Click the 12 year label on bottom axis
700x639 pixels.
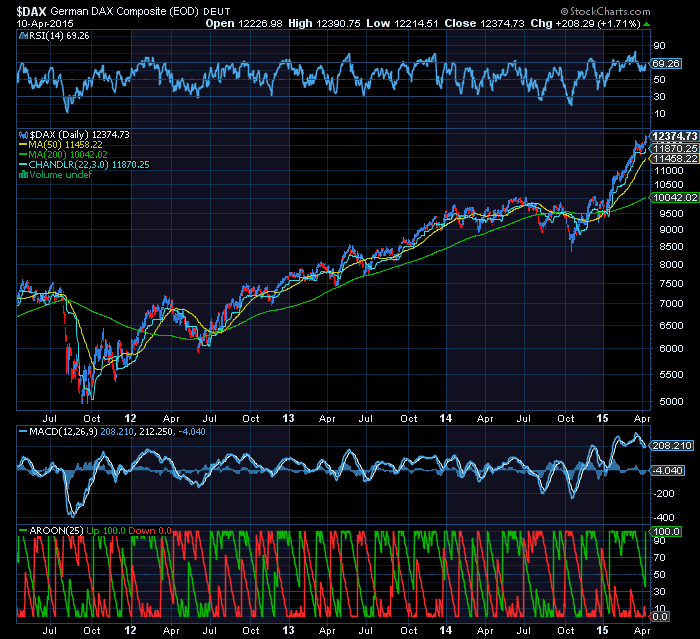(130, 630)
